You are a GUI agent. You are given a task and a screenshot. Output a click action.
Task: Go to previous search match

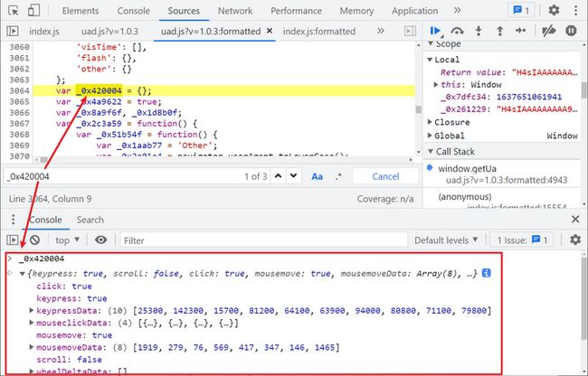(278, 176)
